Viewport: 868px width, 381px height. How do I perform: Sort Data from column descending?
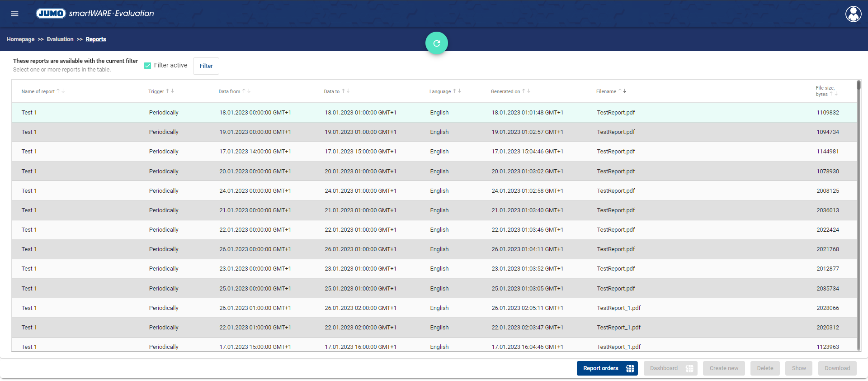coord(249,91)
